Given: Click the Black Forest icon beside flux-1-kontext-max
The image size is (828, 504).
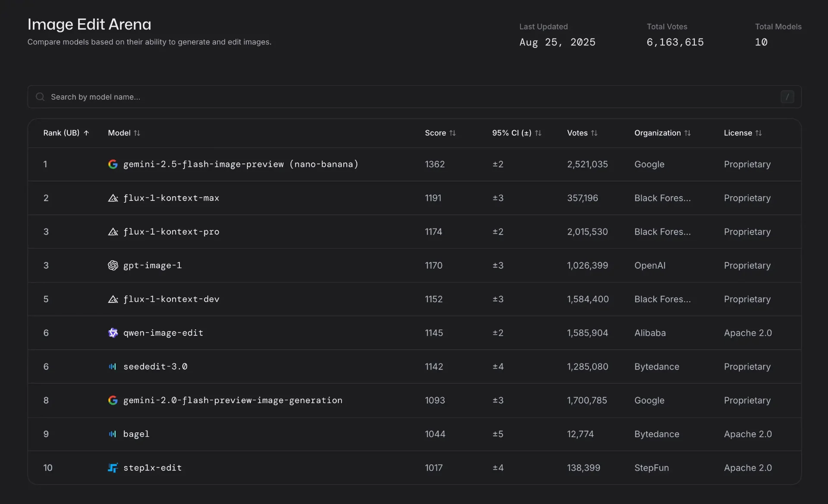Looking at the screenshot, I should pyautogui.click(x=113, y=198).
